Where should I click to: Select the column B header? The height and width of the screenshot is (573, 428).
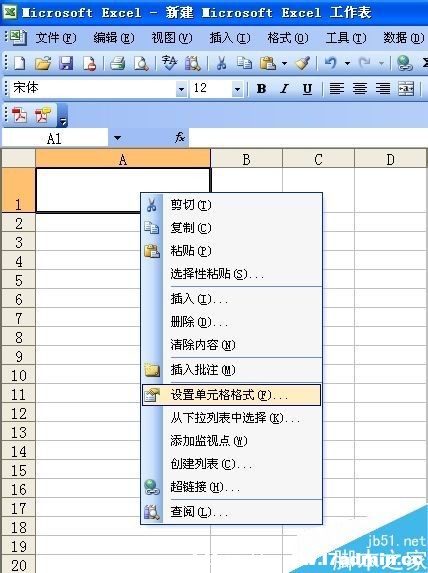(x=246, y=159)
